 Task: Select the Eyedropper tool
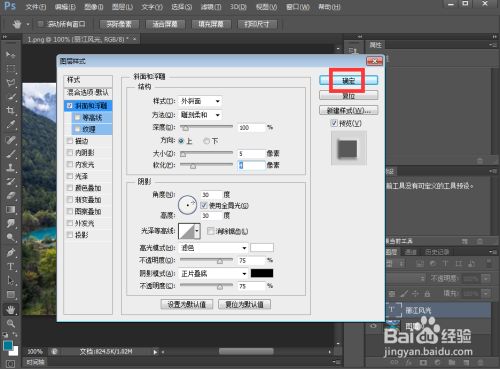(10, 125)
